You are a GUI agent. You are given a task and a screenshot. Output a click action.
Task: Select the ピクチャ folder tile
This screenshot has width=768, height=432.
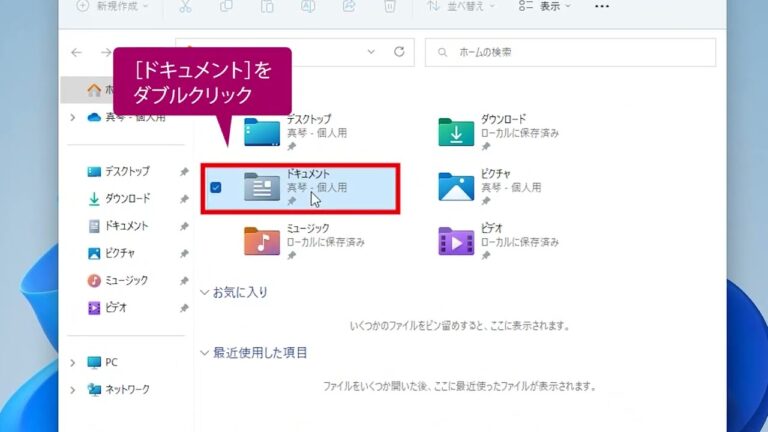pyautogui.click(x=490, y=187)
